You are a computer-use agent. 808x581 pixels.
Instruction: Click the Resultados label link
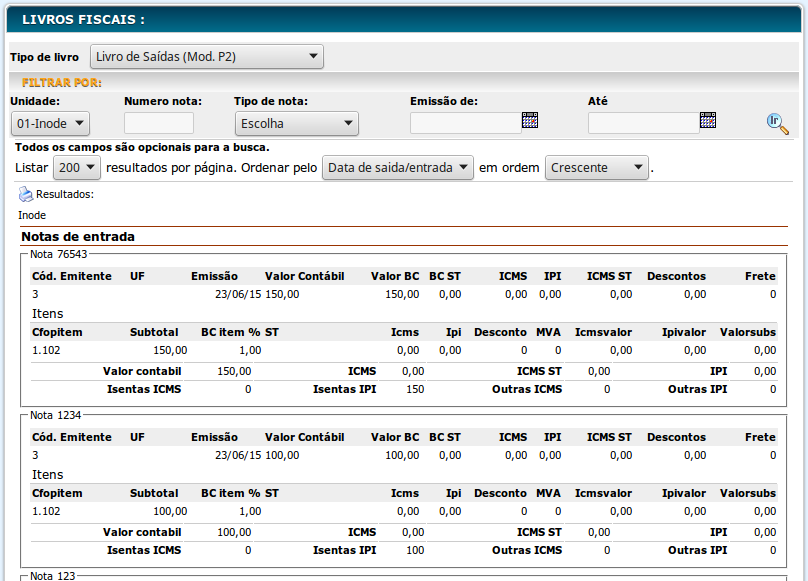point(65,195)
